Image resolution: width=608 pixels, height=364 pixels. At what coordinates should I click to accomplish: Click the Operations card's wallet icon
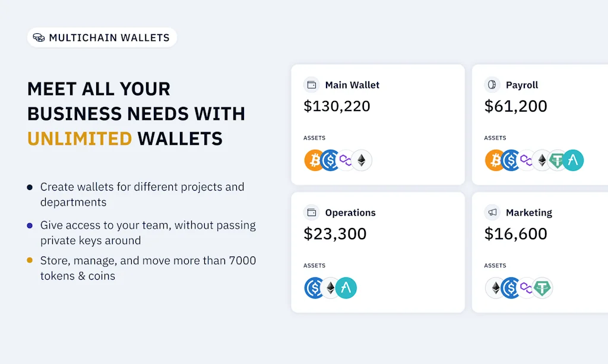[x=312, y=213]
